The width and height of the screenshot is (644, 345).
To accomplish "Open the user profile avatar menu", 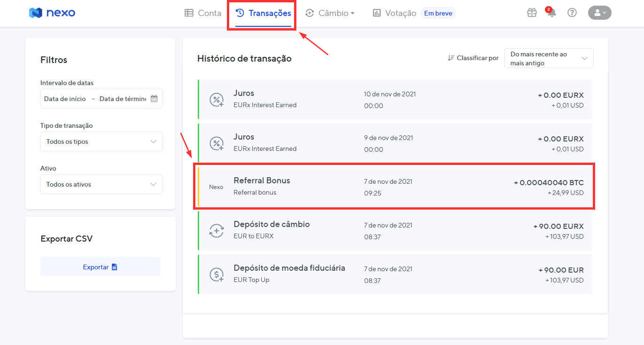I will coord(599,13).
